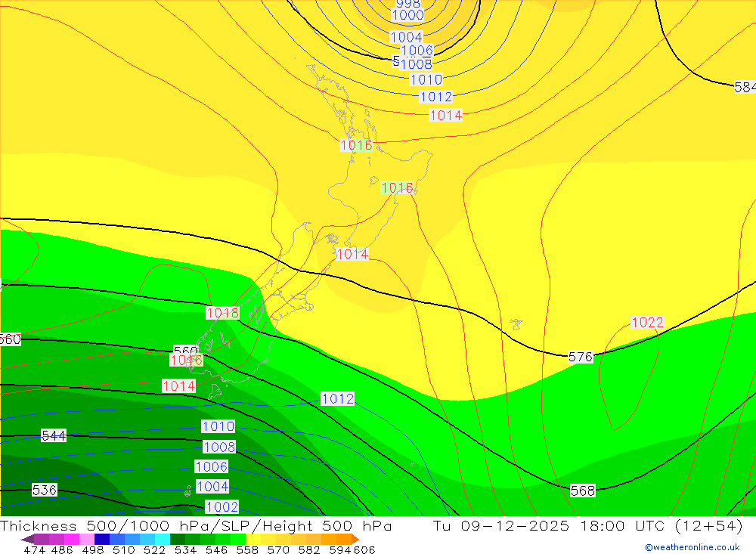This screenshot has width=756, height=554.
Task: Click the red 1014 label southwest of South Island
Action: 178,385
